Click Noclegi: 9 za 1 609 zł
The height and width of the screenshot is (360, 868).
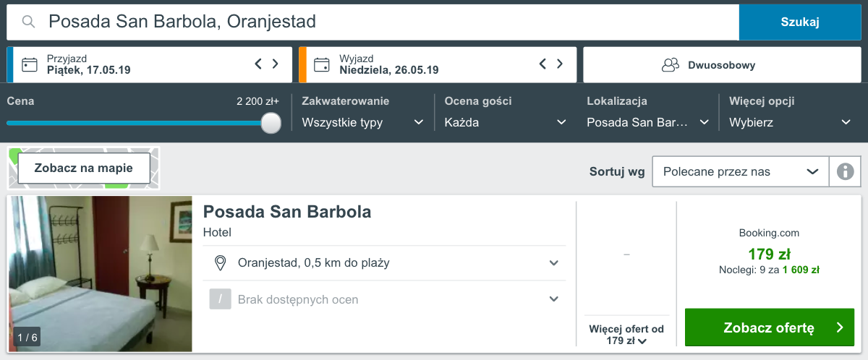[769, 270]
